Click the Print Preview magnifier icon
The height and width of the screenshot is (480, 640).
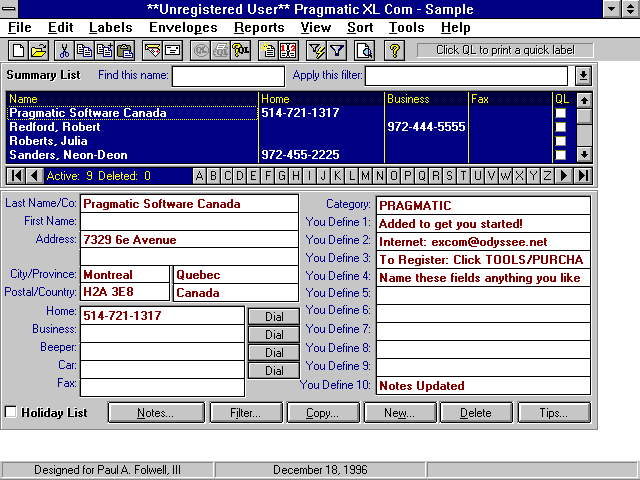[366, 51]
